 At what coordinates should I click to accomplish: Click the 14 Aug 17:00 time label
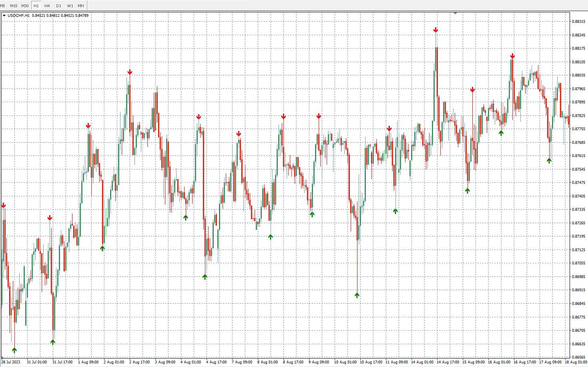(x=448, y=362)
